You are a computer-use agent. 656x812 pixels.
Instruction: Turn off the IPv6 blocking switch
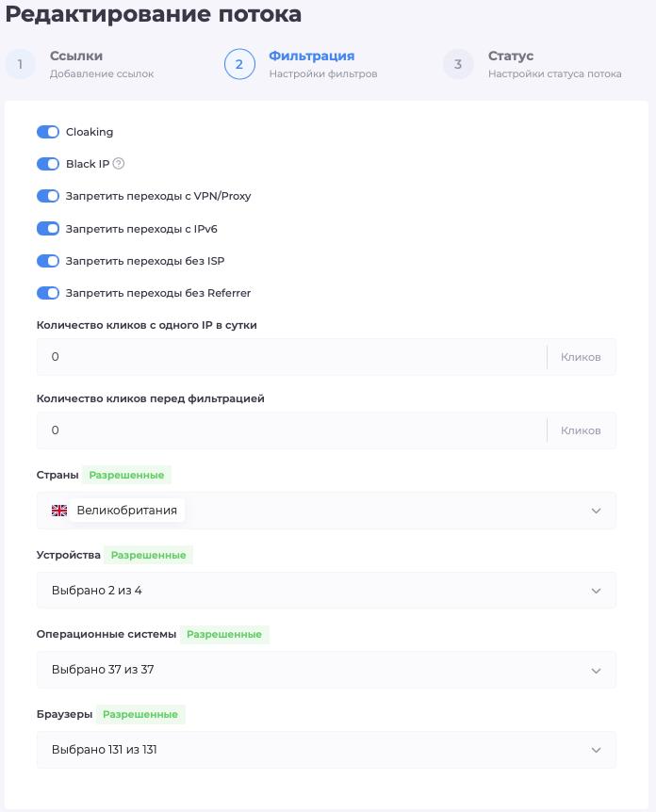tap(48, 228)
